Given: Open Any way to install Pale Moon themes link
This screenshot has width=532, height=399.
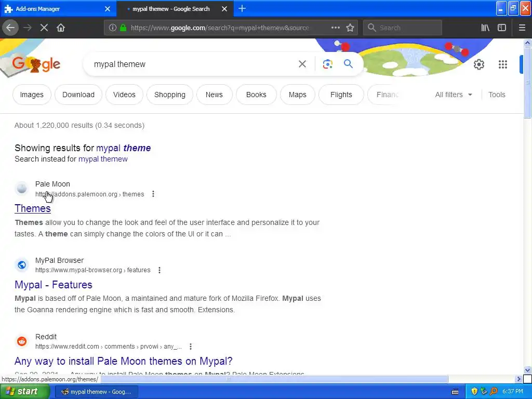Looking at the screenshot, I should [x=124, y=361].
